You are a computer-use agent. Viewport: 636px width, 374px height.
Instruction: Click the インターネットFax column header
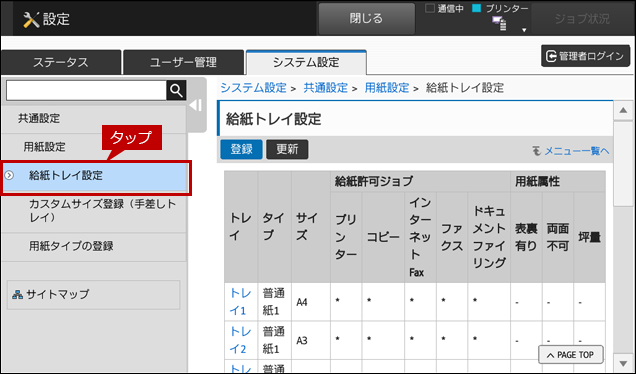click(x=420, y=237)
